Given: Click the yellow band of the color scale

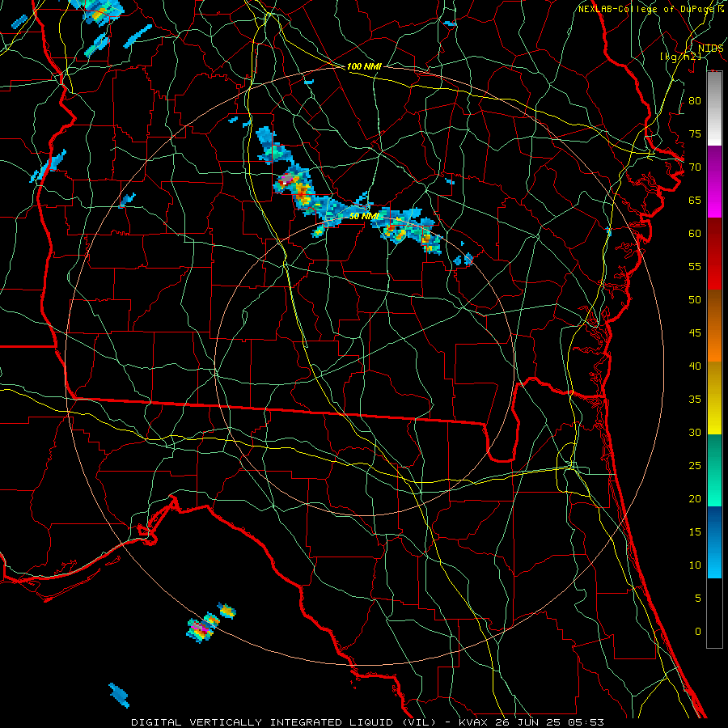Looking at the screenshot, I should [x=714, y=398].
